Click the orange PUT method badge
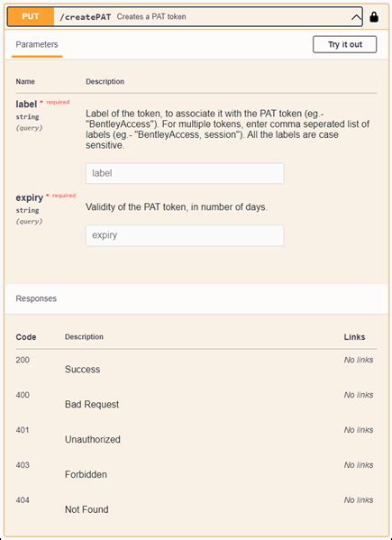Viewport: 392px width, 540px height. click(31, 16)
